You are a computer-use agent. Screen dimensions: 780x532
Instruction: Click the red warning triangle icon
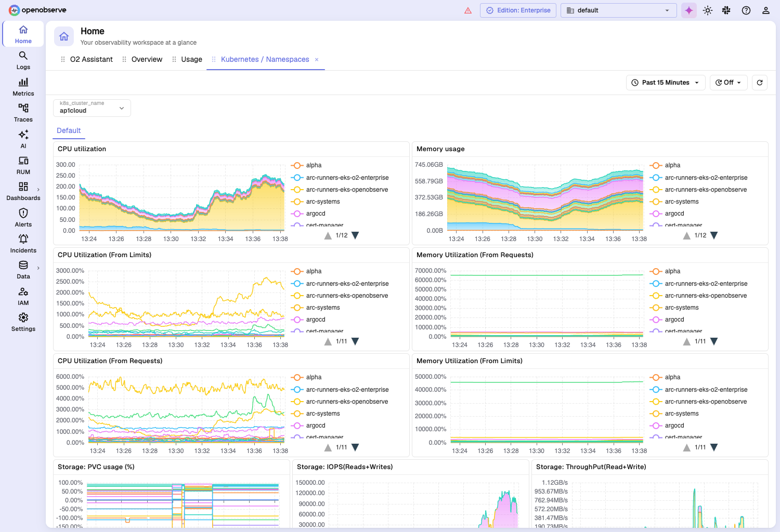tap(468, 10)
